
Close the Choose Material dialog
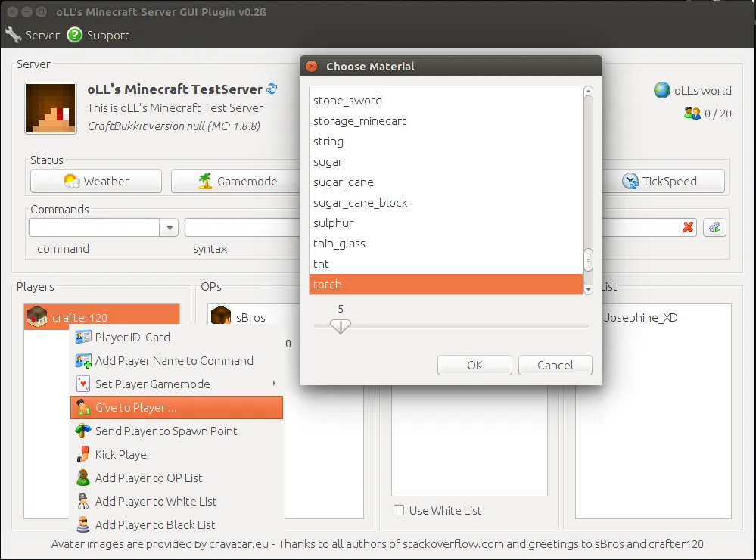pyautogui.click(x=312, y=66)
